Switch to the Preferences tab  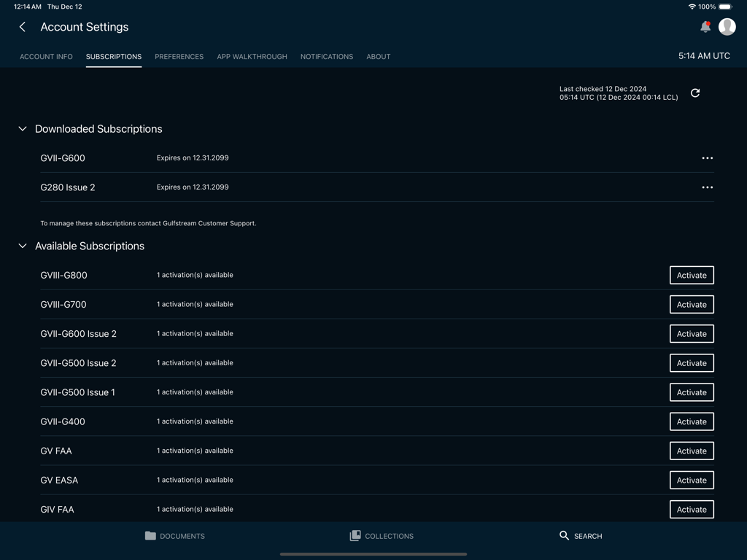tap(179, 56)
